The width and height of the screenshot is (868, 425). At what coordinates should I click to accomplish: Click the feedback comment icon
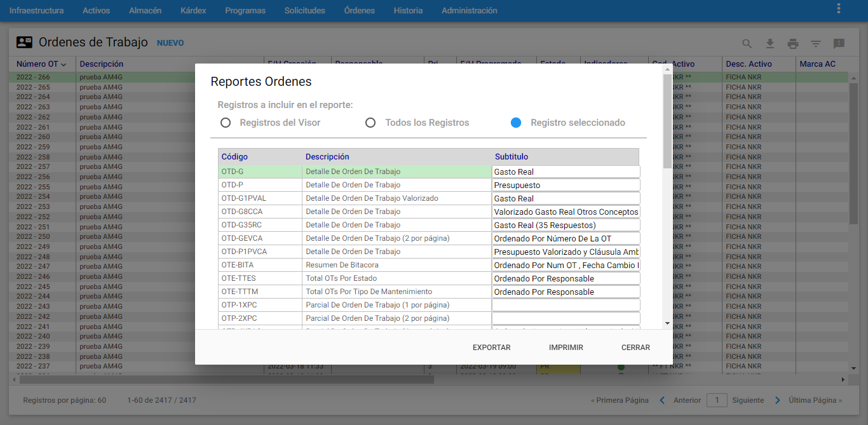(839, 44)
